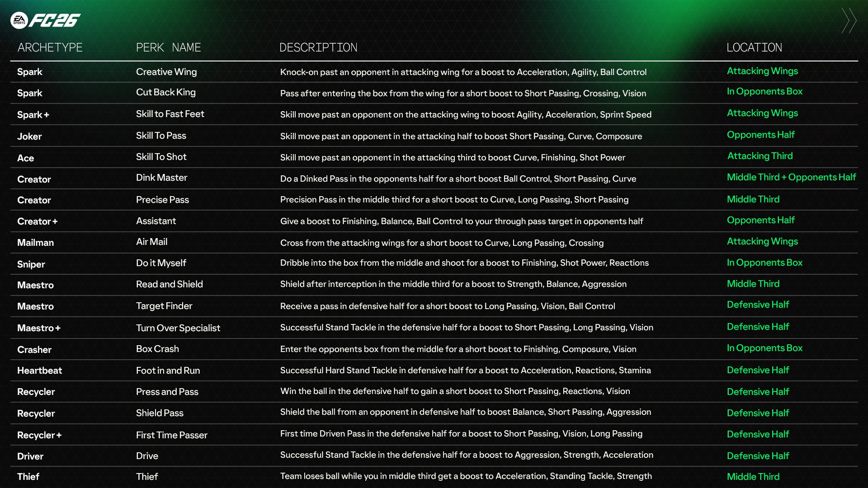Click the Air Mail perk name

[x=151, y=242]
